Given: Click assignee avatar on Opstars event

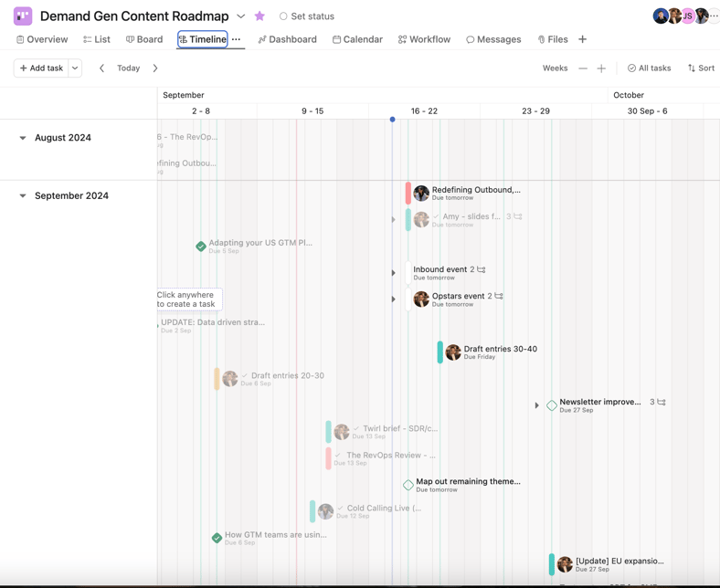Looking at the screenshot, I should pos(421,299).
